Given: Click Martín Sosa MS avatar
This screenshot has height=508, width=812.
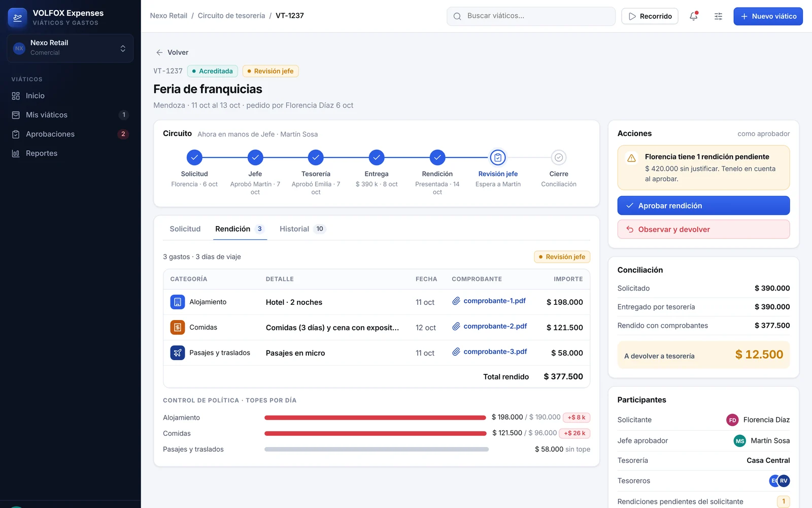Looking at the screenshot, I should point(740,441).
